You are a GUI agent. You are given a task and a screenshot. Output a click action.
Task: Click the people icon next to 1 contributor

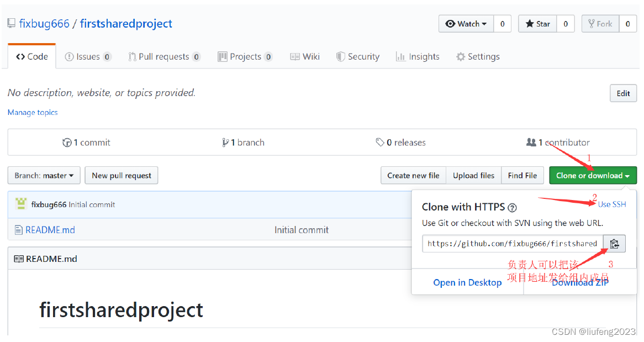(531, 142)
